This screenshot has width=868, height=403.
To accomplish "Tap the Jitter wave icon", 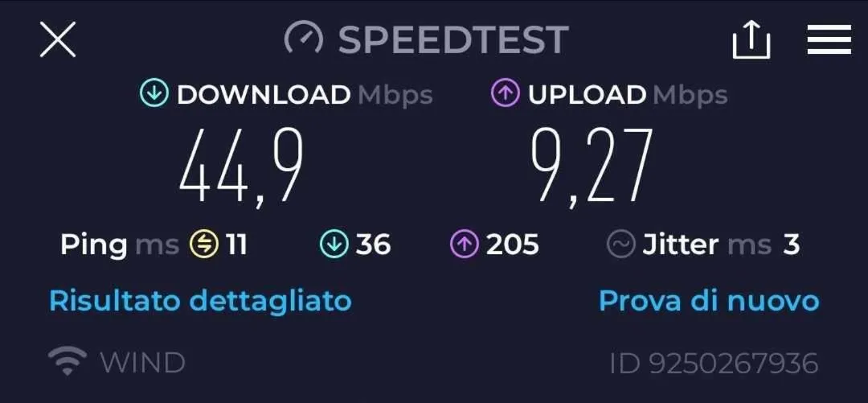I will 620,245.
